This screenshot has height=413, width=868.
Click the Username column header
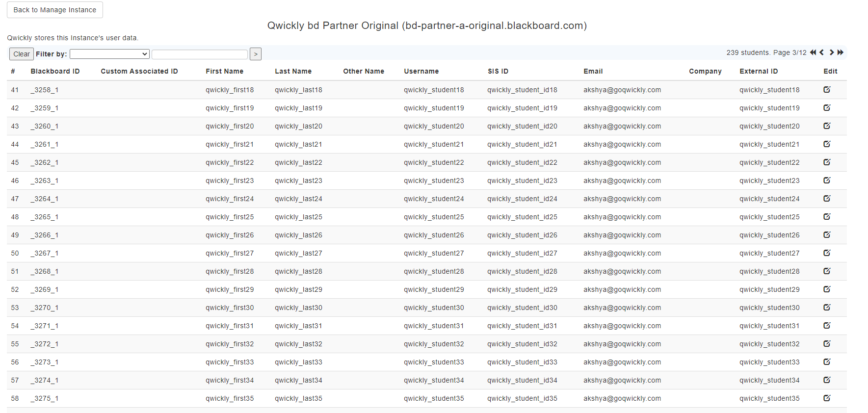pyautogui.click(x=421, y=71)
